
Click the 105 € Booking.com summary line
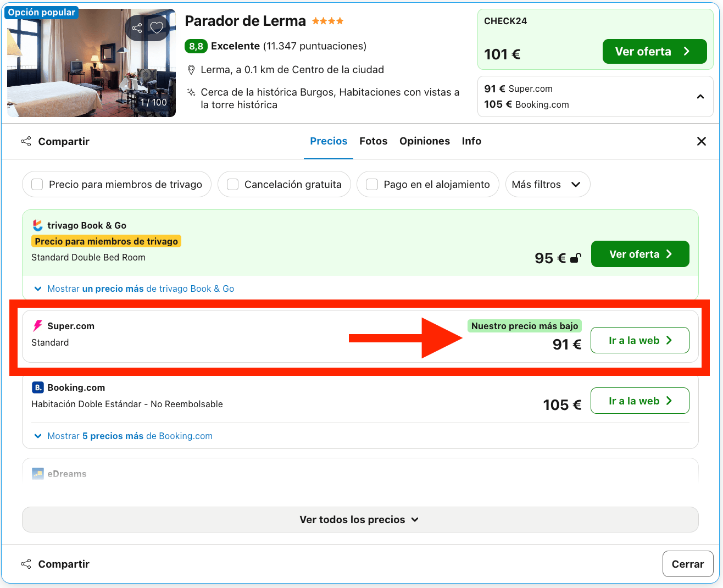pos(526,104)
